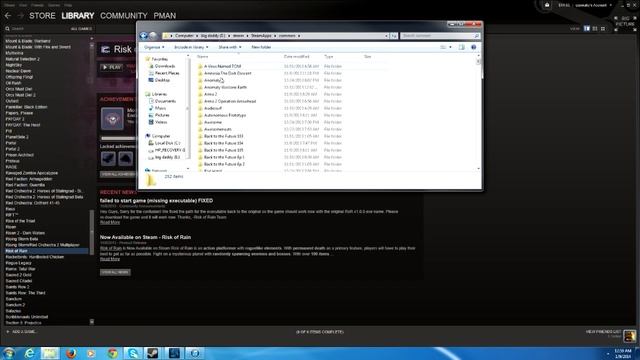Screen dimensions: 640x360
Task: Click the Steam friends avatar icon
Action: click(629, 336)
